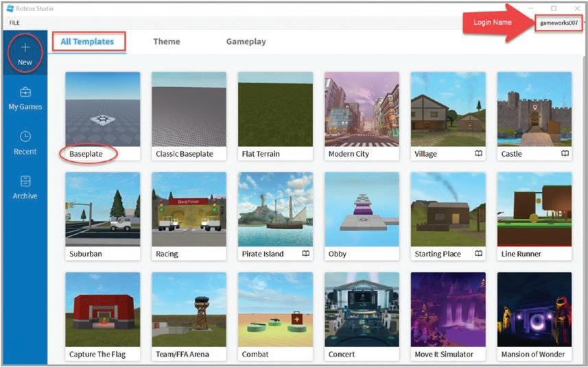This screenshot has height=367, width=588.
Task: Close the Roblox Studio window
Action: [x=577, y=8]
